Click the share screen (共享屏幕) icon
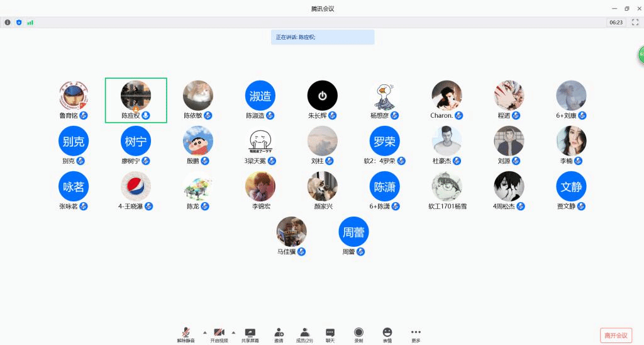 click(x=249, y=332)
